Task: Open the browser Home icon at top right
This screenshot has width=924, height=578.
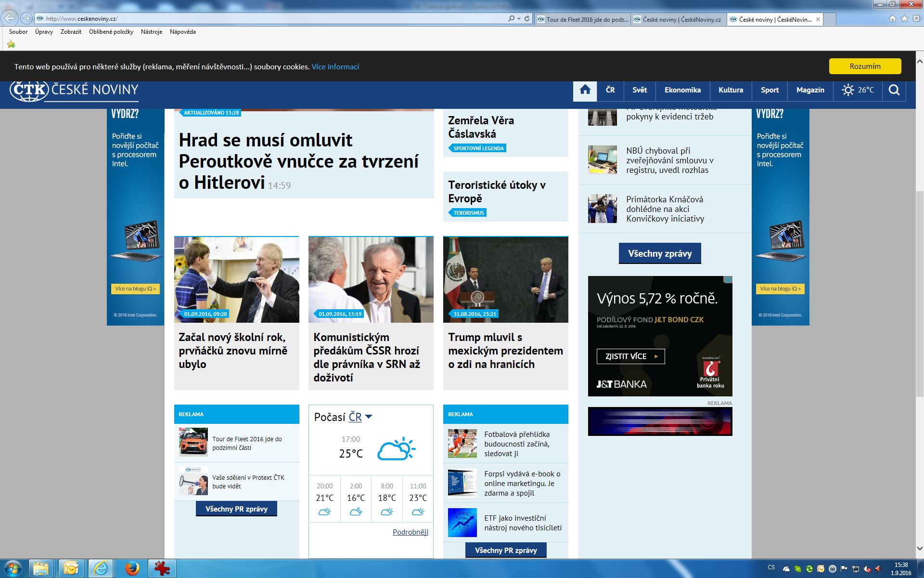Action: click(x=893, y=19)
